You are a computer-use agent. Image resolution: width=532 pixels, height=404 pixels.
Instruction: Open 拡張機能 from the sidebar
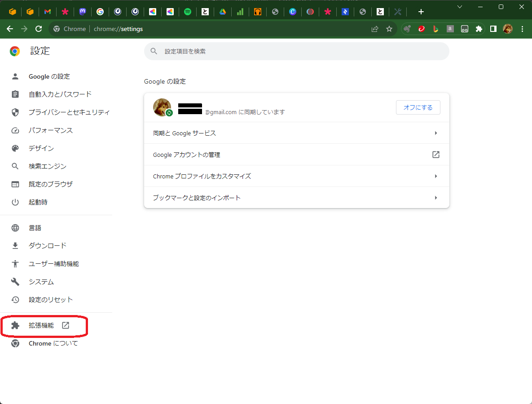[x=40, y=326]
